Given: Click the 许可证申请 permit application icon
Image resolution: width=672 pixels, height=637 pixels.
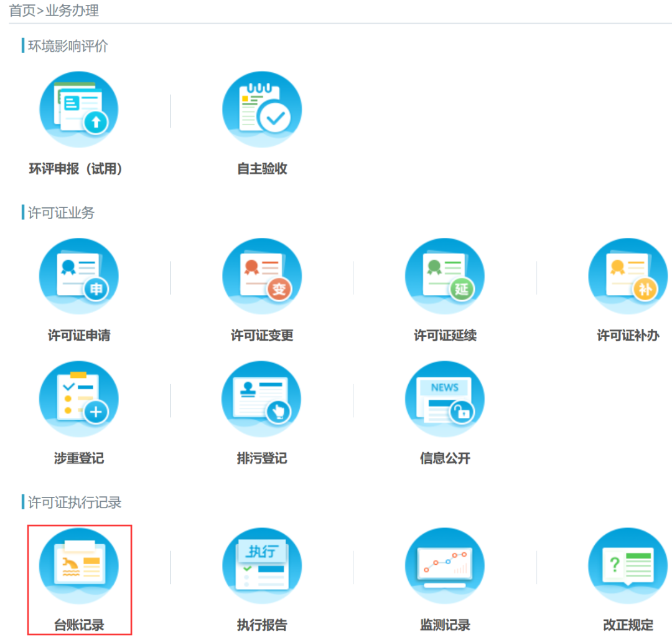Looking at the screenshot, I should 79,276.
